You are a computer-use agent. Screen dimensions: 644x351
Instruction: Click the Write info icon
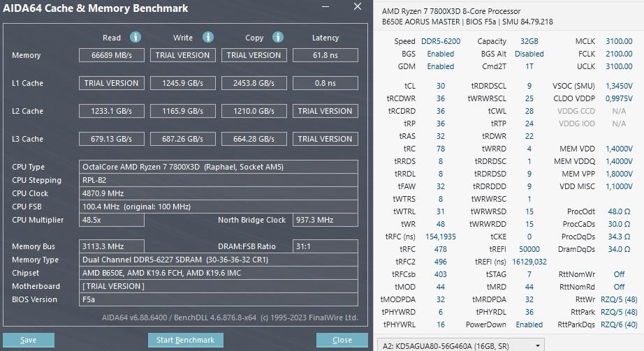coord(208,38)
